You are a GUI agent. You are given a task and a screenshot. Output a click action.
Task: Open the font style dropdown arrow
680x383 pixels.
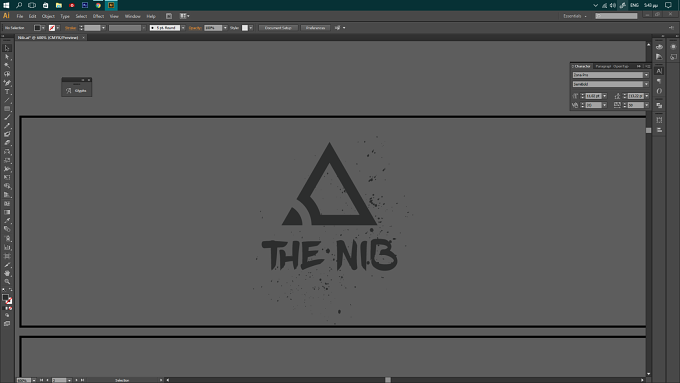click(x=646, y=84)
